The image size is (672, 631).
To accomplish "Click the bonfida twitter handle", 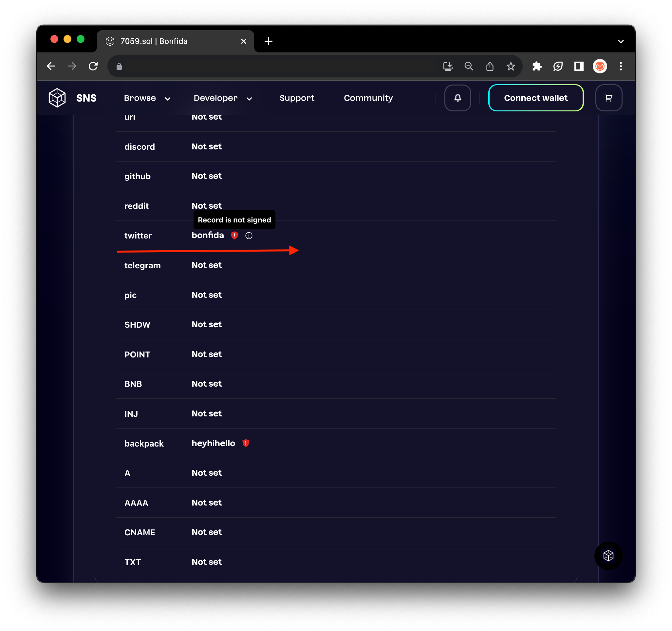I will pyautogui.click(x=208, y=235).
